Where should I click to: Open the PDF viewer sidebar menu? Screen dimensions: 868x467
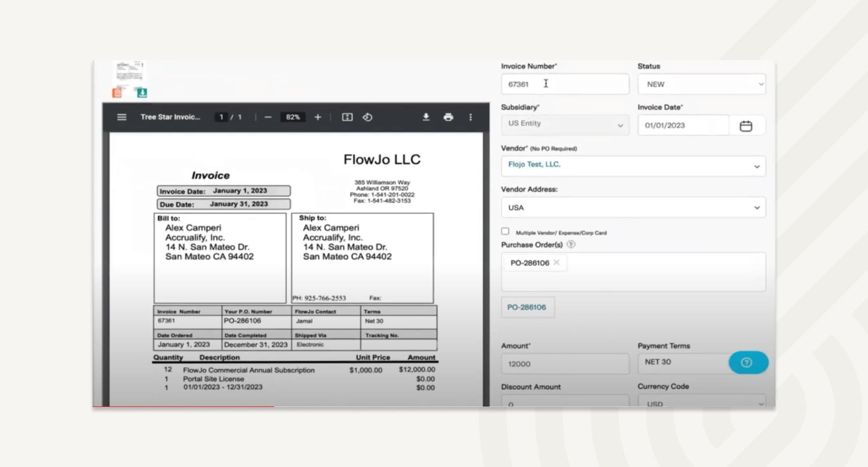click(122, 117)
